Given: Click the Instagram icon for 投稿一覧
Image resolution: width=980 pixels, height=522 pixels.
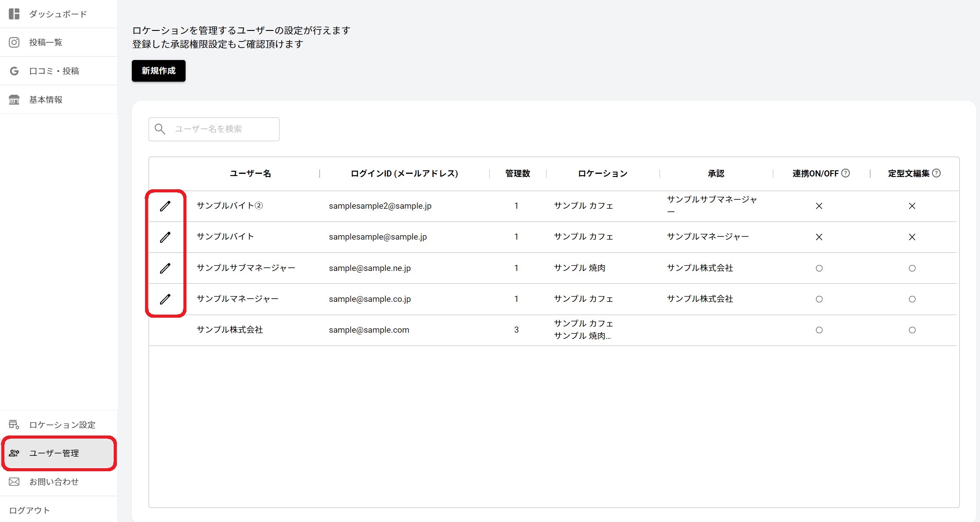Looking at the screenshot, I should (x=14, y=42).
